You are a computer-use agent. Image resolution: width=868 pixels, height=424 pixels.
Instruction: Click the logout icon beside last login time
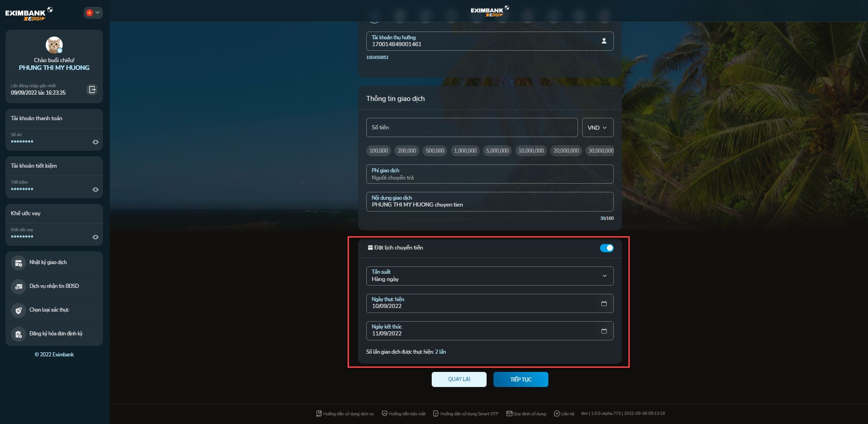[92, 90]
